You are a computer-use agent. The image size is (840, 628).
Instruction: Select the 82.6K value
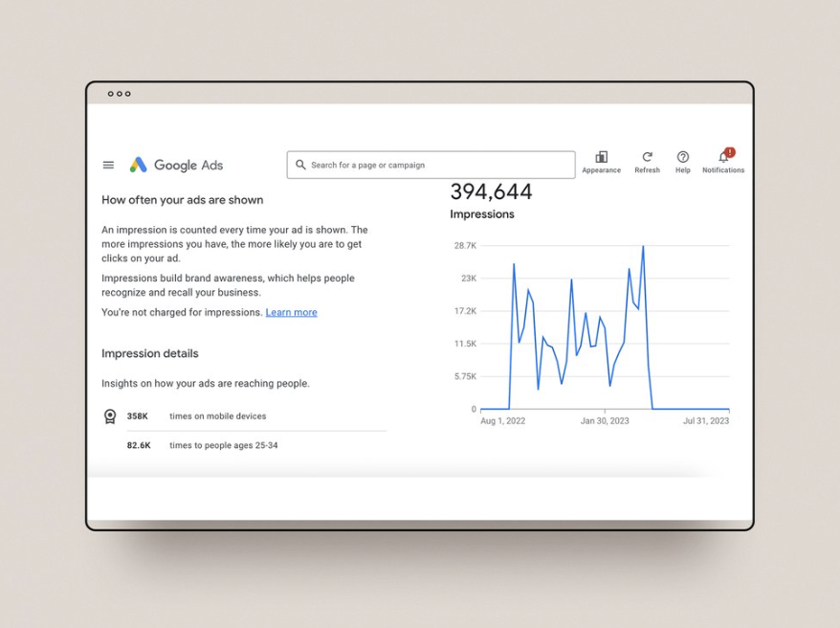[139, 445]
